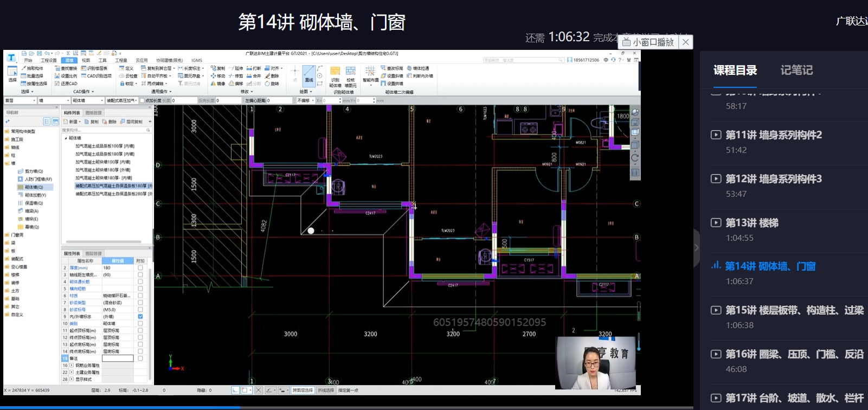This screenshot has width=868, height=410.
Task: Click 按属性选择 select by attribute
Action: [x=34, y=84]
